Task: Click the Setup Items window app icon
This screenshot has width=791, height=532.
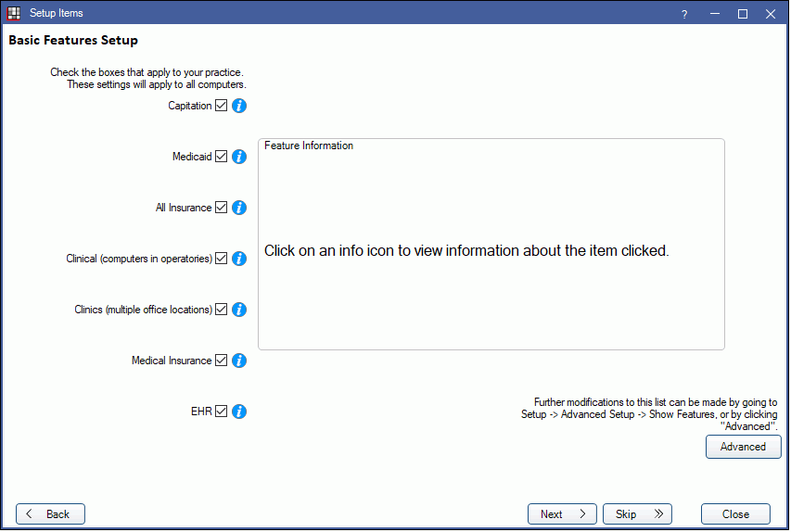Action: 14,13
